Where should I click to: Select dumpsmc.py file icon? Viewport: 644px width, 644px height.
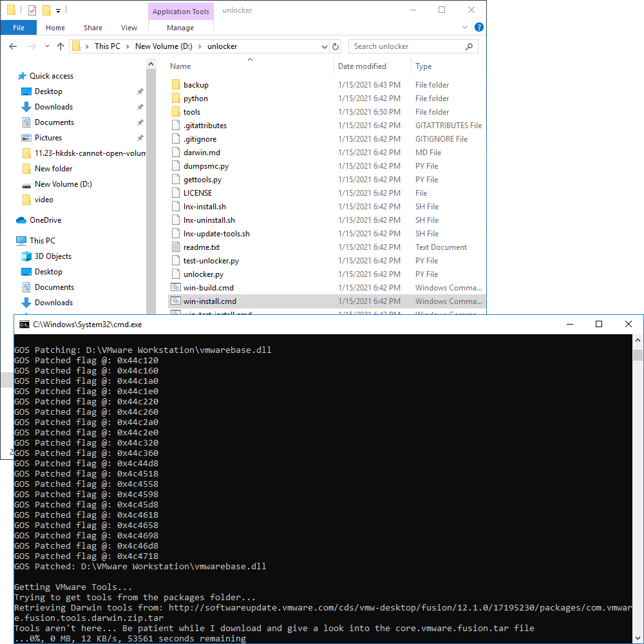[176, 166]
